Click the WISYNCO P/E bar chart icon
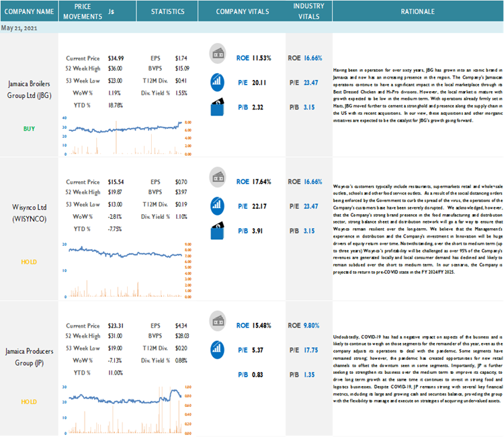 [x=217, y=206]
